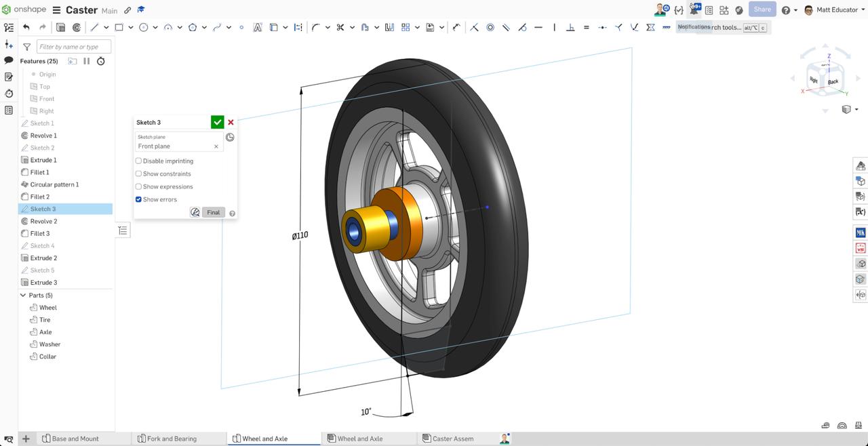This screenshot has width=868, height=446.
Task: Apply a tangent constraint
Action: pyautogui.click(x=522, y=27)
